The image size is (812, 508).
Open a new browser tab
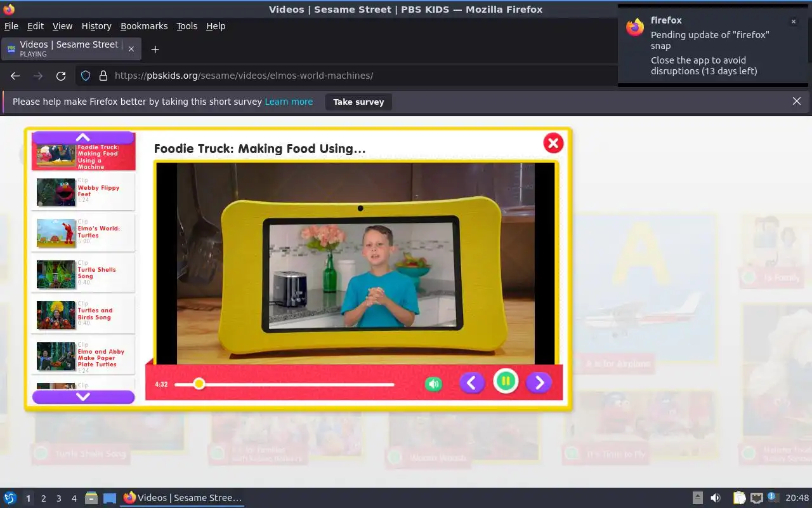tap(155, 49)
